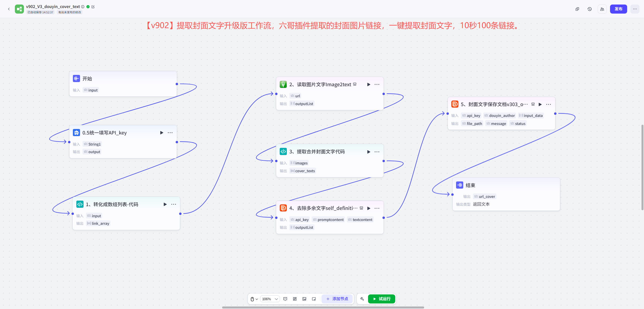This screenshot has height=309, width=644.
Task: Select link_array output of node 1
Action: tap(98, 223)
